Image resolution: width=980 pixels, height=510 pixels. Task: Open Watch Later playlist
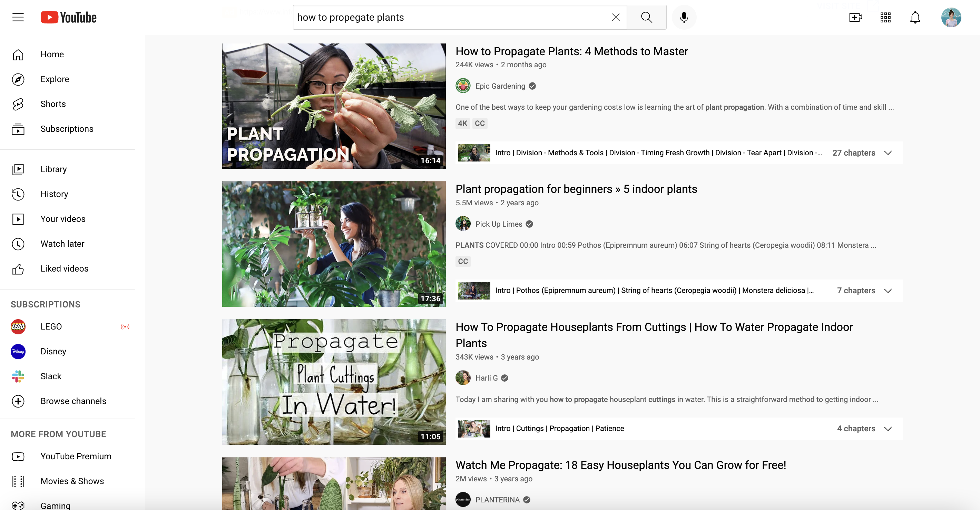click(x=62, y=243)
